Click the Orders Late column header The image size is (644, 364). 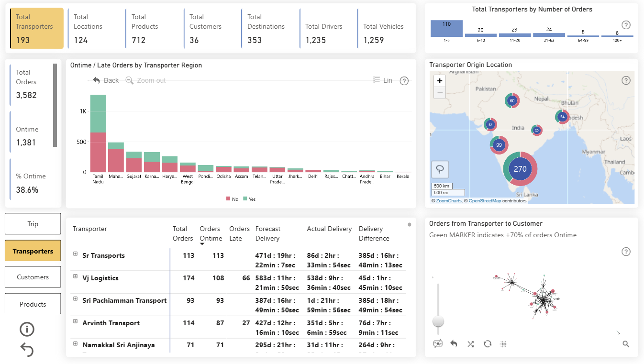(x=239, y=233)
